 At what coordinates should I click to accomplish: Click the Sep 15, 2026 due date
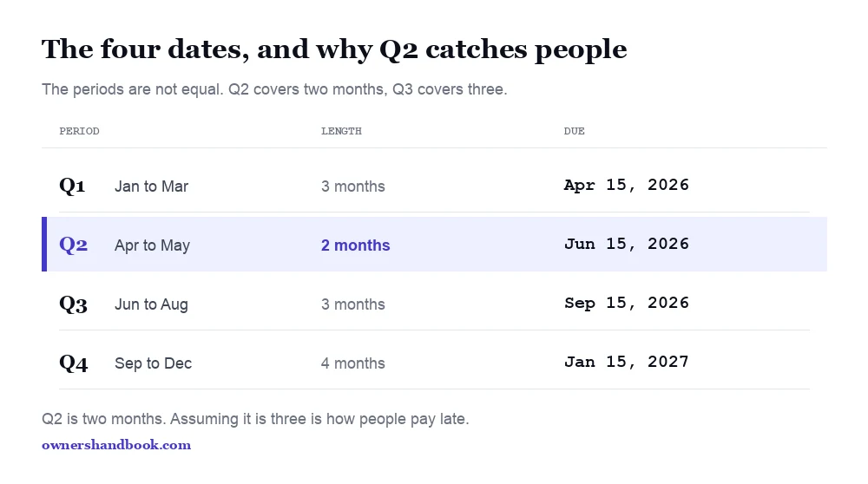(627, 303)
